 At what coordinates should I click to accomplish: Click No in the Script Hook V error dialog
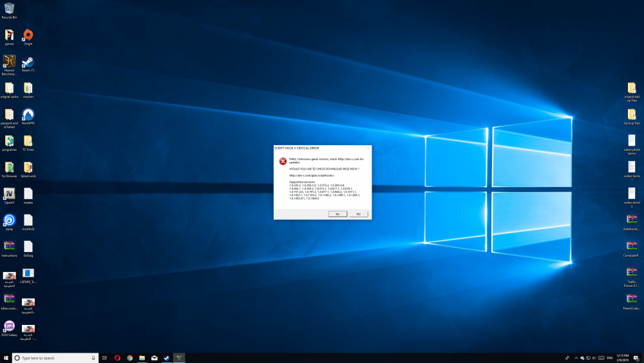click(358, 213)
